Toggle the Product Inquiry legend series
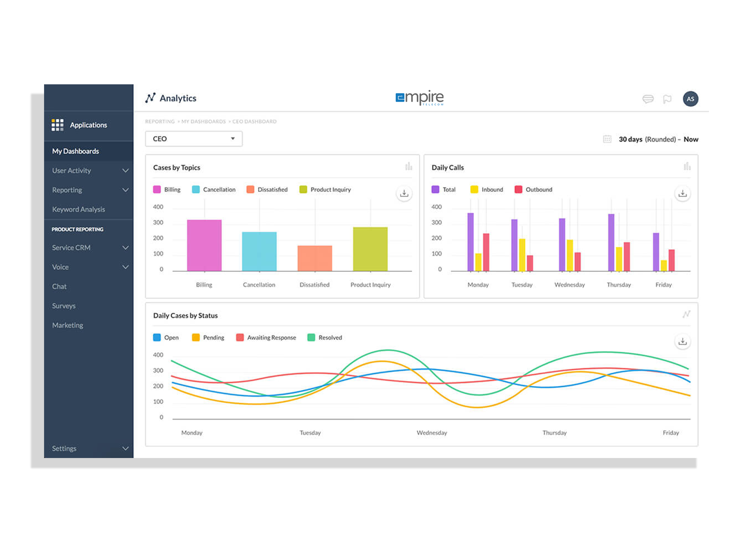This screenshot has height=560, width=753. pyautogui.click(x=325, y=189)
